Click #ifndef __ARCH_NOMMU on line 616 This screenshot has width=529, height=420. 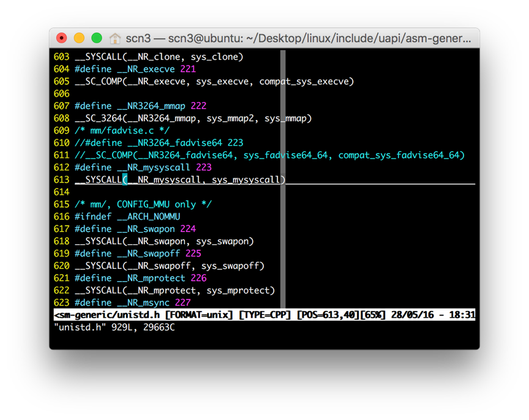tap(127, 217)
